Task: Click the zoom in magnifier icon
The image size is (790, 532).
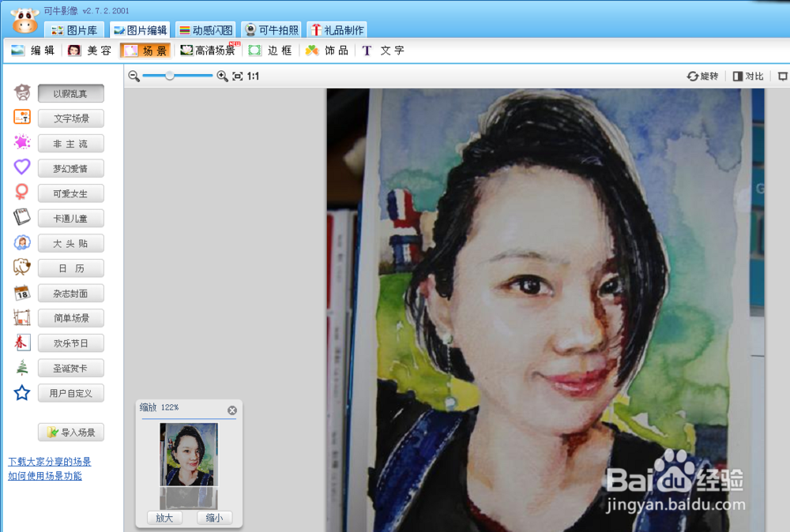Action: point(222,76)
